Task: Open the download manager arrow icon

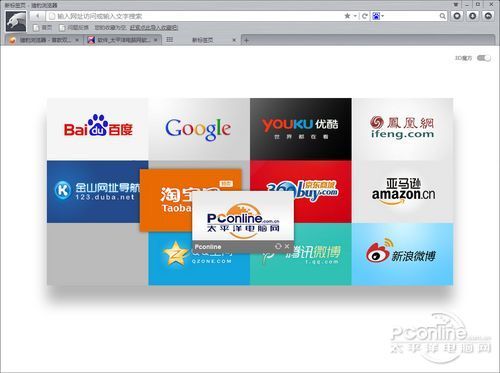Action: click(x=472, y=16)
